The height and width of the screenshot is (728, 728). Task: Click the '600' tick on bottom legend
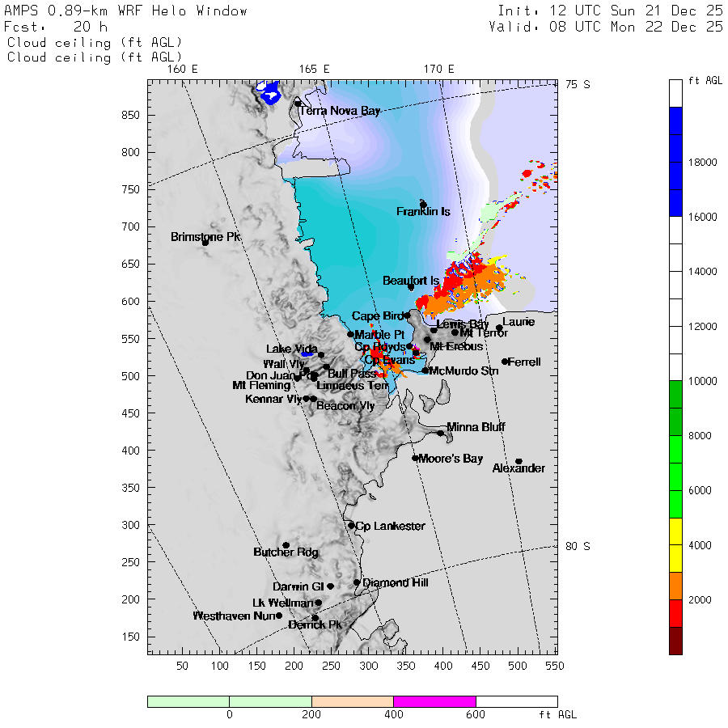tap(476, 714)
